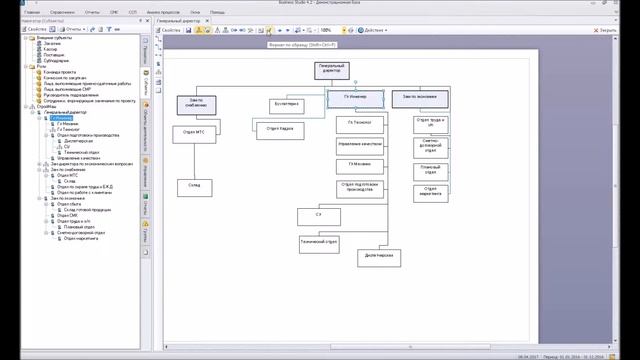Select the Отдел МТС diagram box

[194, 135]
